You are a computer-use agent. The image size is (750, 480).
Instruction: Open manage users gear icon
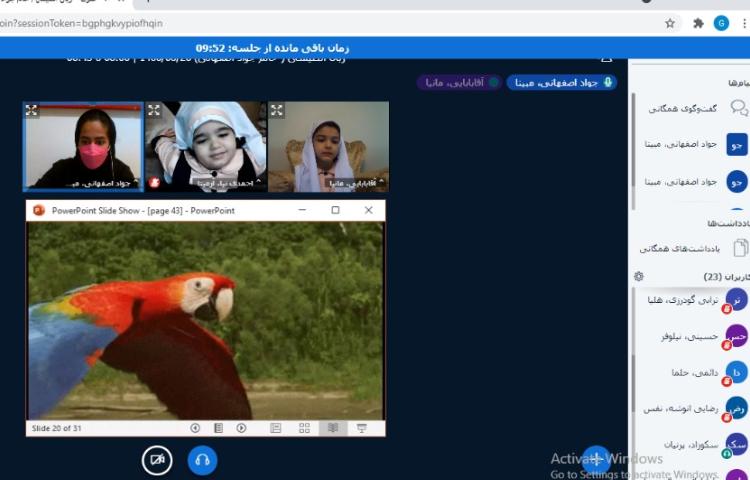click(x=639, y=276)
